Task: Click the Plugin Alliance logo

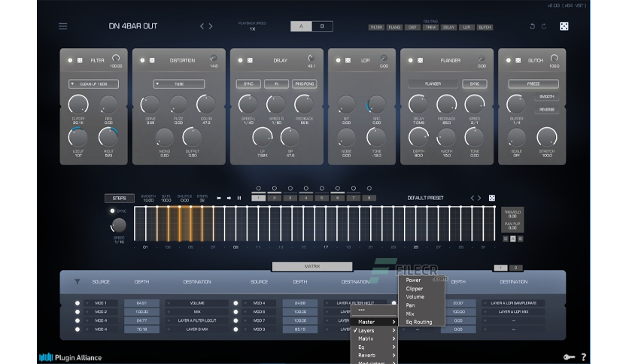Action: click(70, 357)
